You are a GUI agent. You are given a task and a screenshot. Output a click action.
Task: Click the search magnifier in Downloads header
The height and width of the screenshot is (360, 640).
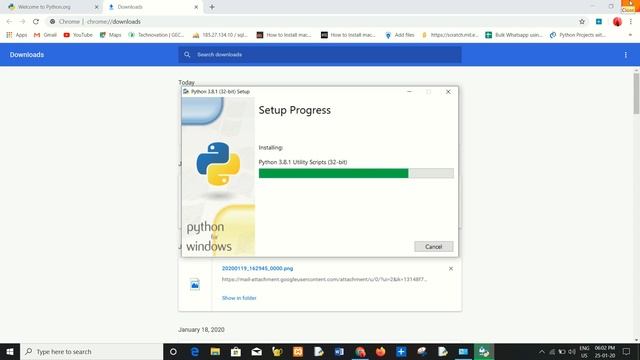187,55
